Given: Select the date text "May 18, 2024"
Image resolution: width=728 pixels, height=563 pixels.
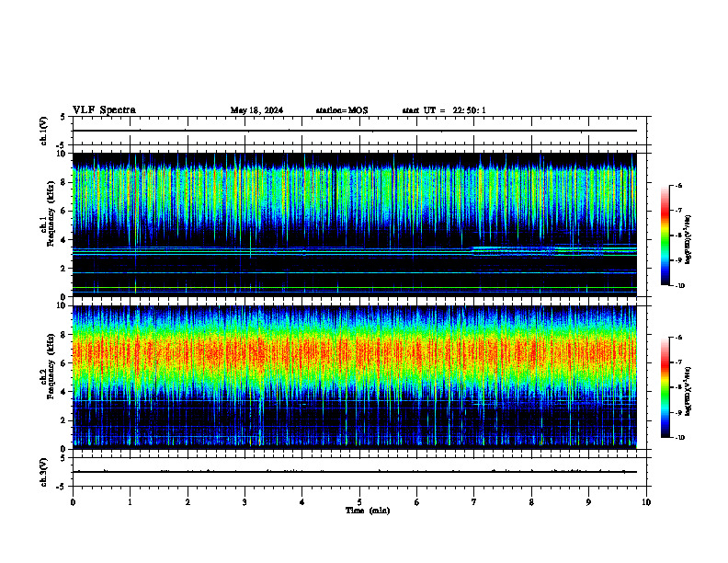Looking at the screenshot, I should click(x=256, y=110).
